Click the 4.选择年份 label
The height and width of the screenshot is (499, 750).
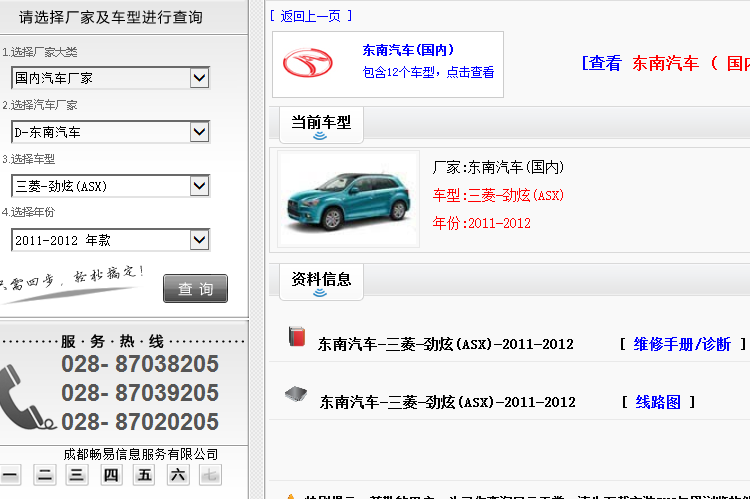click(x=29, y=212)
